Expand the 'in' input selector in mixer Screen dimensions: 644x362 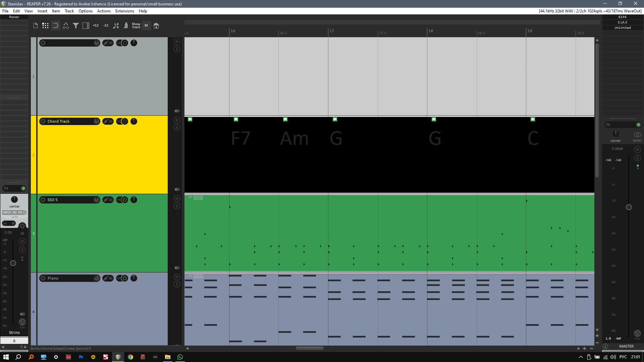9,223
